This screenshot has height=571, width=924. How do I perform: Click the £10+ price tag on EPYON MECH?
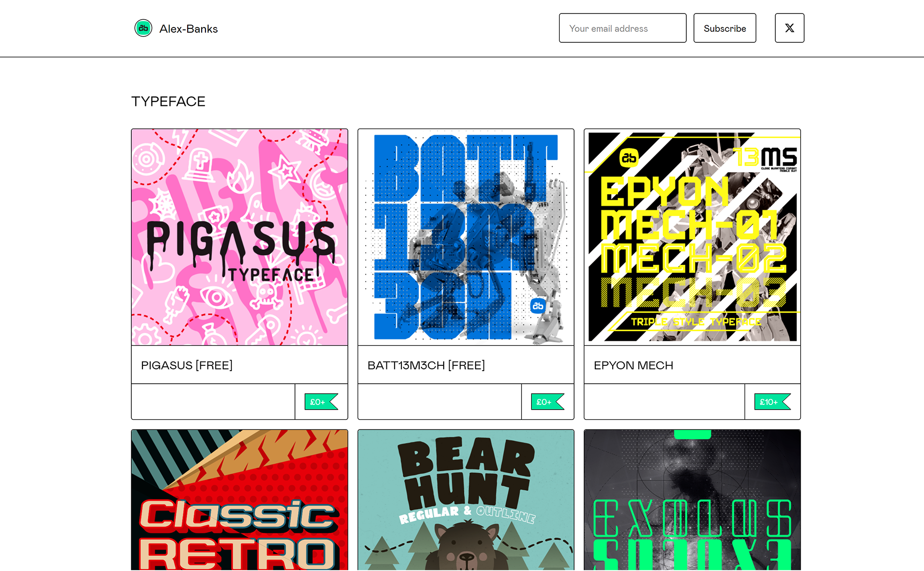(x=772, y=402)
